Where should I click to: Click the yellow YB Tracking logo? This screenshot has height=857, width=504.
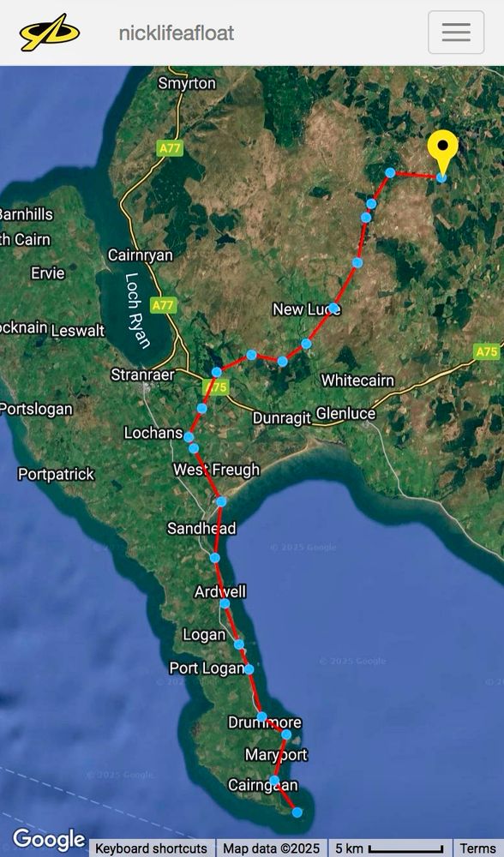(x=49, y=33)
